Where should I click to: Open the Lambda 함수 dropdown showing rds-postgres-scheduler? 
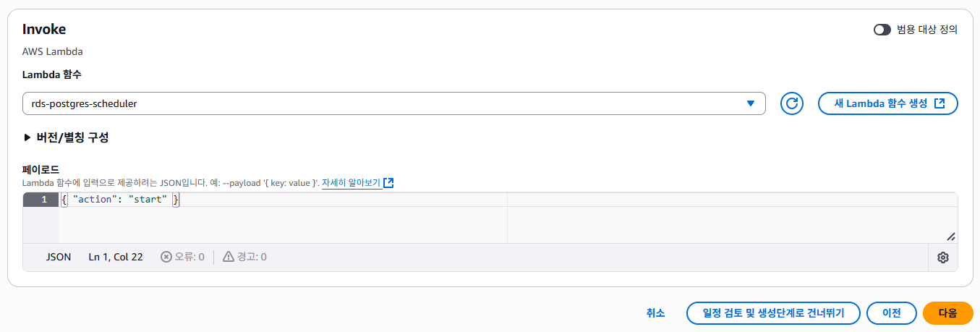click(394, 103)
